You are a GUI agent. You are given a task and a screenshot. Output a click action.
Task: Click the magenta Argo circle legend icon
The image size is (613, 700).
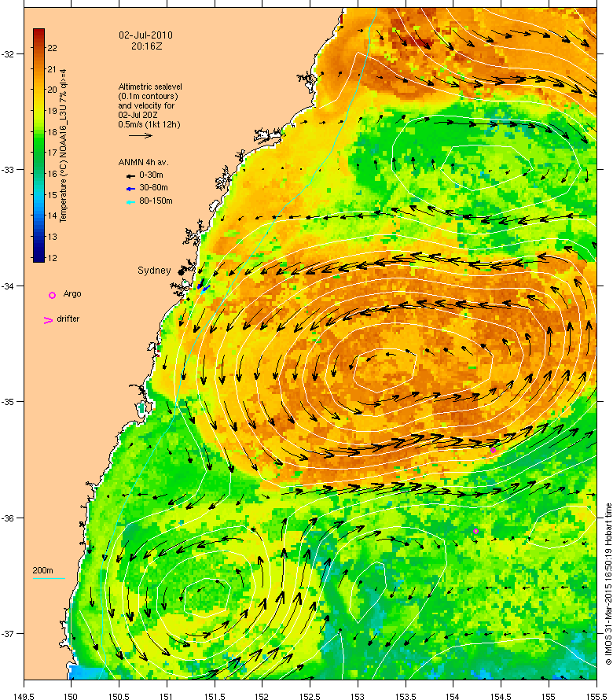(52, 295)
